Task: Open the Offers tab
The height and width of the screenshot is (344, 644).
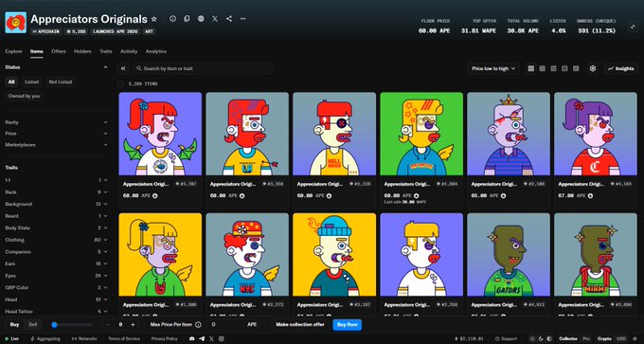Action: [x=59, y=51]
